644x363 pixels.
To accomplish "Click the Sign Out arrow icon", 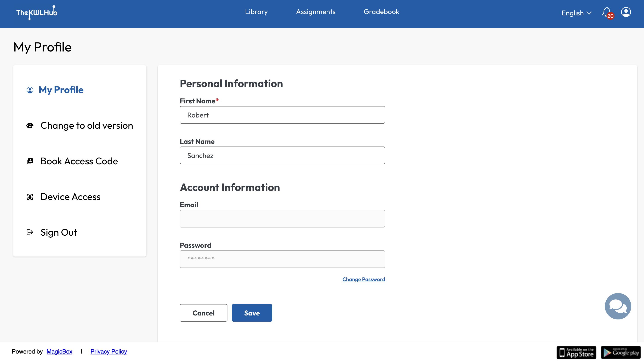I will [x=30, y=233].
